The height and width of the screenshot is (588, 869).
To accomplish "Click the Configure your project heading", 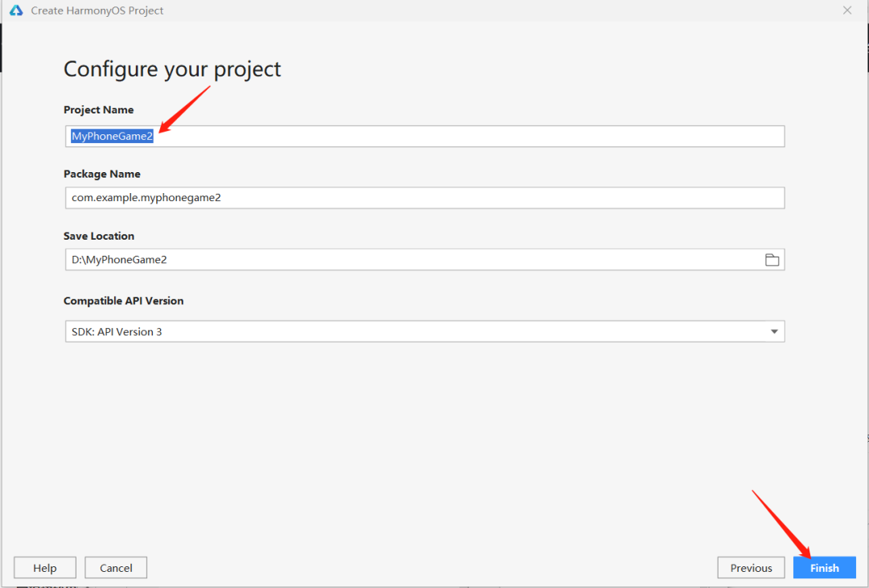I will click(x=172, y=69).
